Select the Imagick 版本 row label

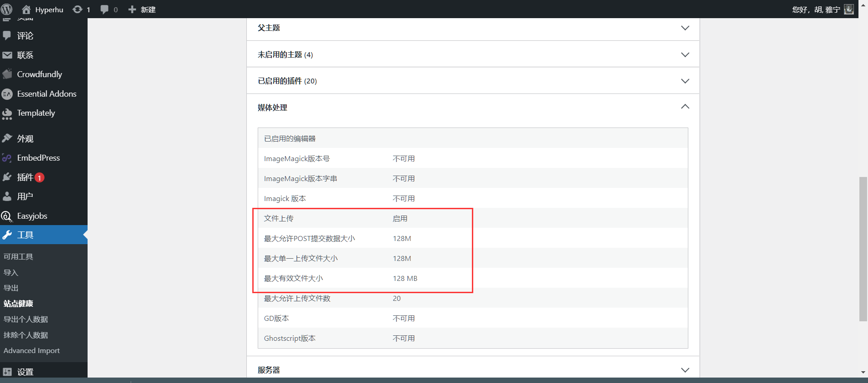tap(285, 198)
